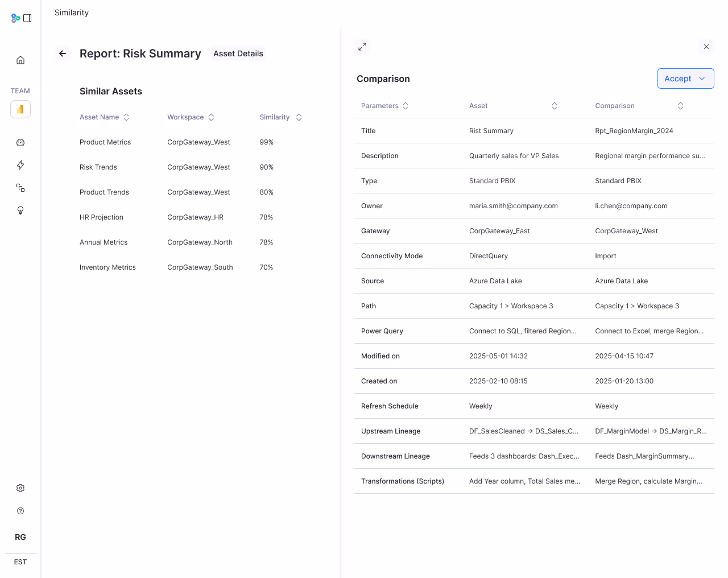728x578 pixels.
Task: Open the Home icon in sidebar
Action: [20, 60]
